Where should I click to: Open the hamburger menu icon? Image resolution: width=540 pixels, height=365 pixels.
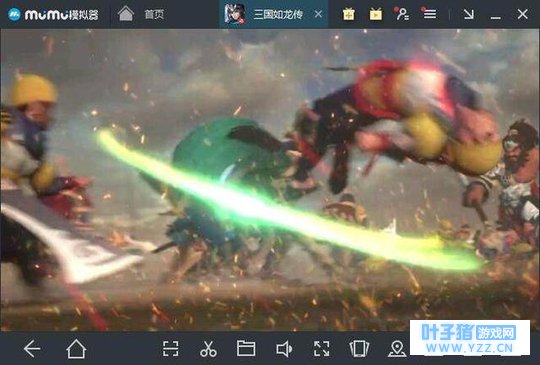pos(429,14)
